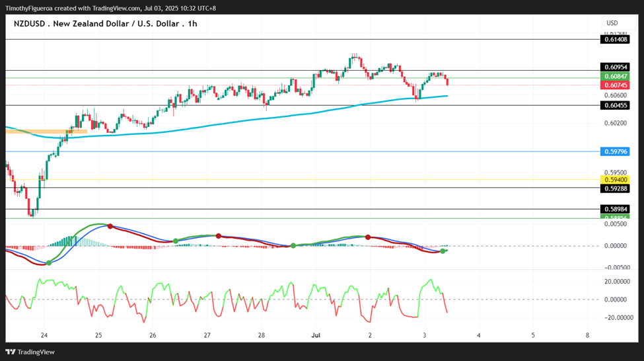
Task: Click the green MACD crossover dot near 24
Action: coord(49,262)
